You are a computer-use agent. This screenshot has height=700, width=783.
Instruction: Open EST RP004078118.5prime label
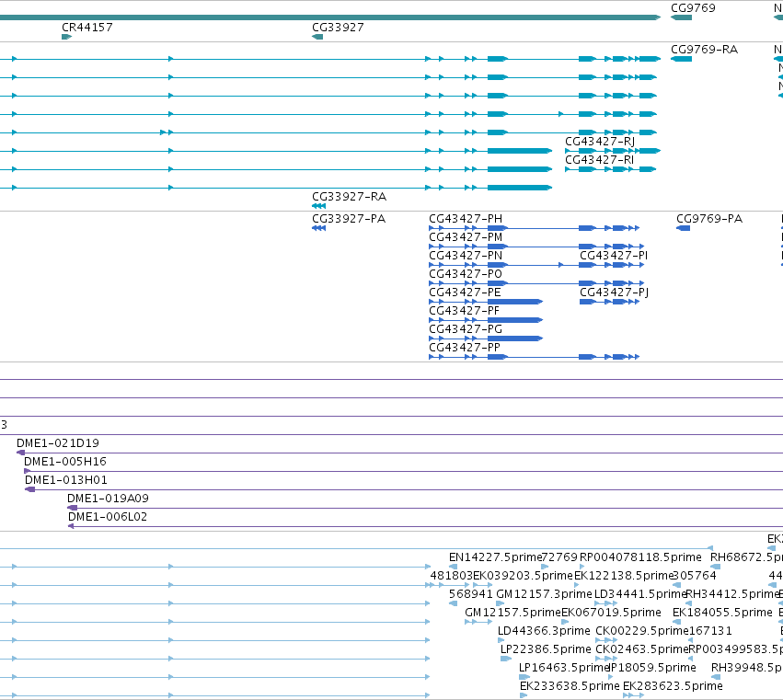pos(640,557)
